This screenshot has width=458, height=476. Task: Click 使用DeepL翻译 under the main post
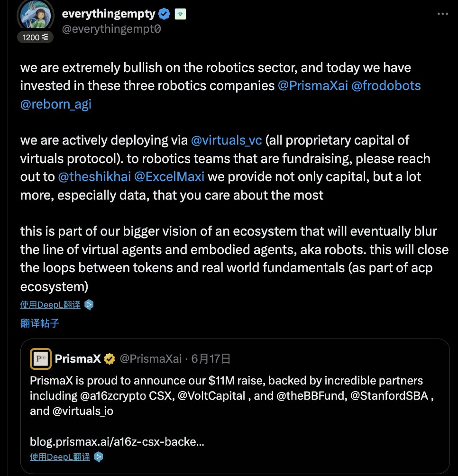coord(50,304)
